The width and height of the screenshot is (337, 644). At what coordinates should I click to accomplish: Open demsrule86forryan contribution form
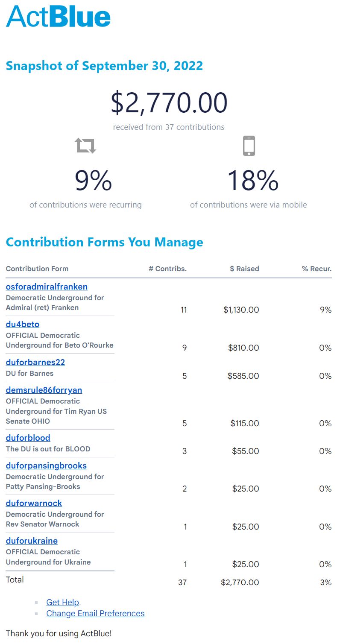click(x=44, y=390)
